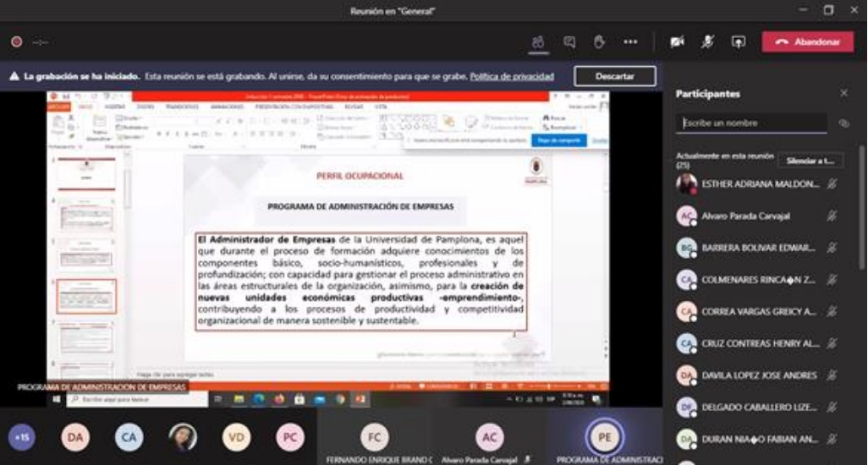Click ESTHER ADRIANA's muted microphone icon
This screenshot has width=868, height=465.
832,184
